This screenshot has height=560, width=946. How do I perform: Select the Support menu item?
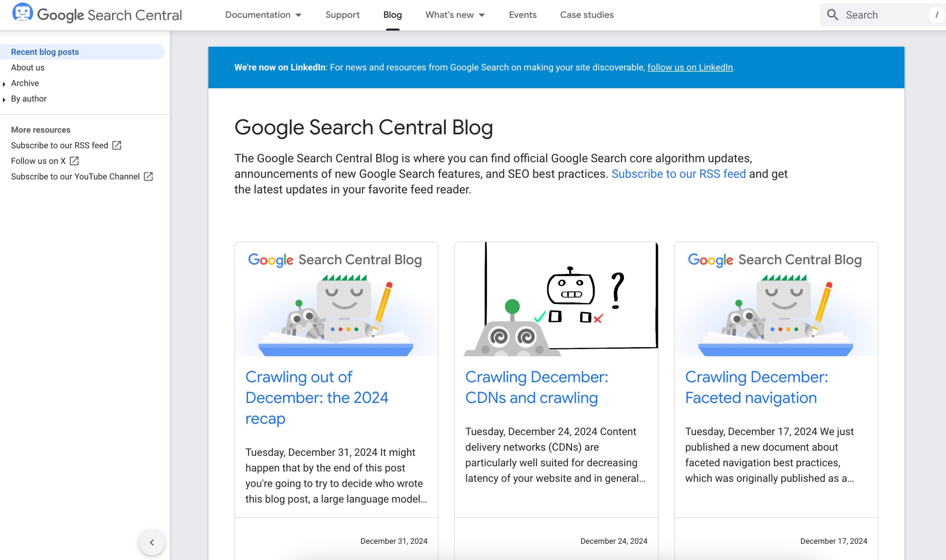(x=343, y=14)
